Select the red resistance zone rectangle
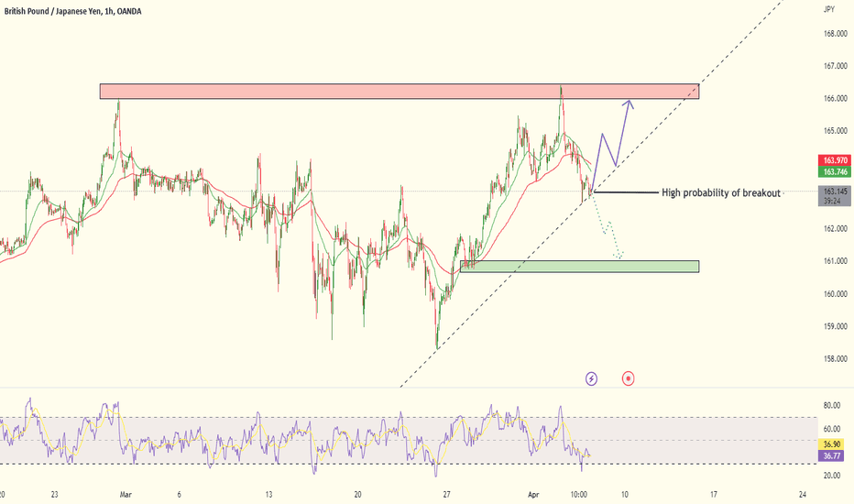Viewport: 854px width, 504px height. [400, 91]
